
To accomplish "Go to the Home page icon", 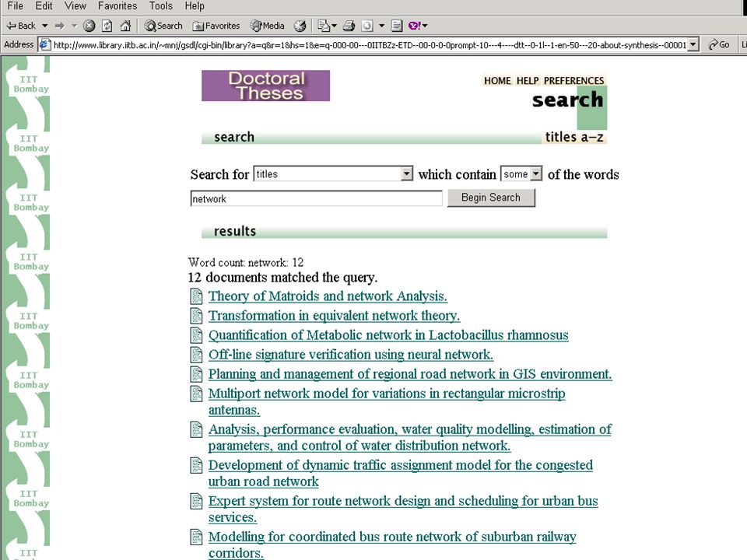I will click(125, 26).
